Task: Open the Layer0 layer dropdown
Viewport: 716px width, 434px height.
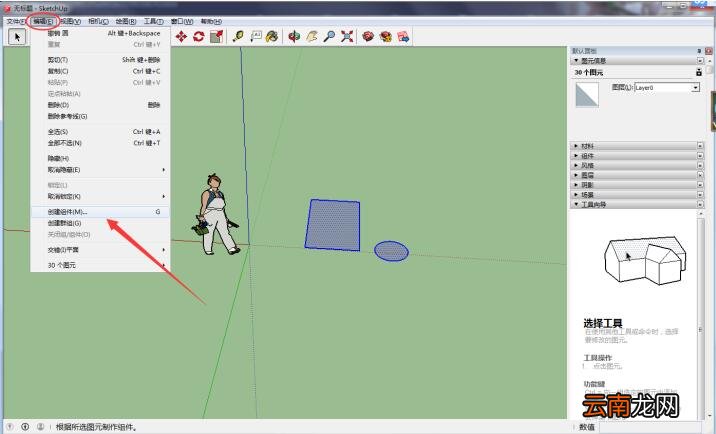Action: pyautogui.click(x=695, y=87)
